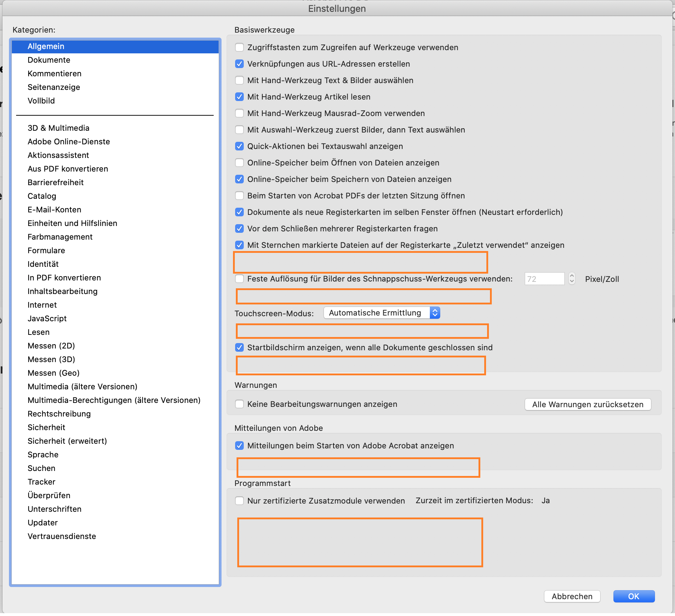The image size is (675, 616).
Task: Open the Barrierefreiheit category
Action: (56, 183)
